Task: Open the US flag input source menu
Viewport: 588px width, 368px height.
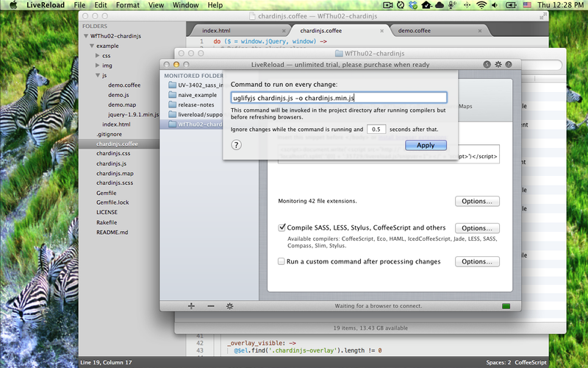Action: [527, 5]
